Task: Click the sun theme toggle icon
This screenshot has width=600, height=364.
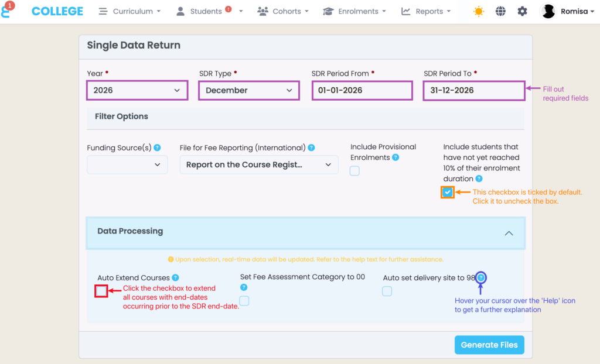Action: tap(479, 11)
